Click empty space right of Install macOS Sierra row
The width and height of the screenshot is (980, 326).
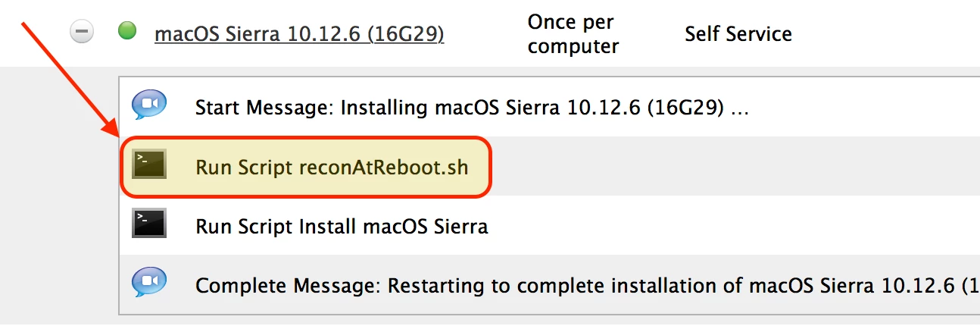coord(735,226)
